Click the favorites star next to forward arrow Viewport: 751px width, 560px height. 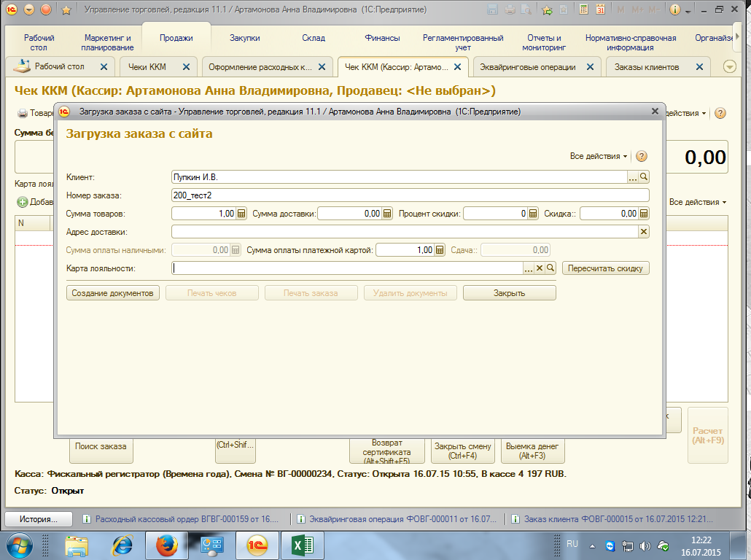pyautogui.click(x=66, y=9)
